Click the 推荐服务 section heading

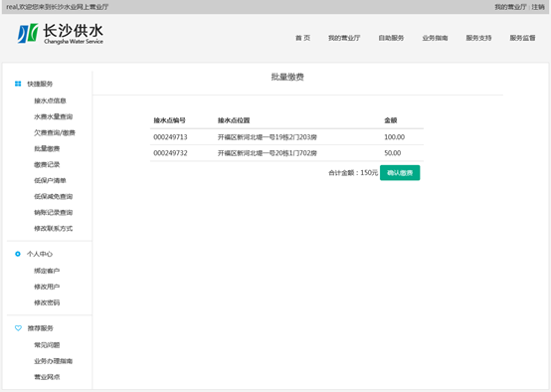tap(40, 328)
